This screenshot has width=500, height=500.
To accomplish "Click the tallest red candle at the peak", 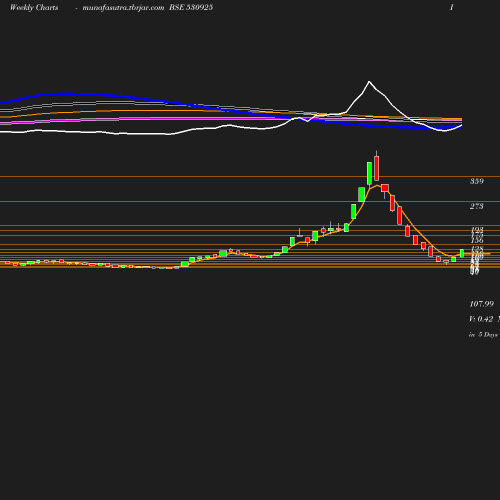I will click(x=377, y=167).
